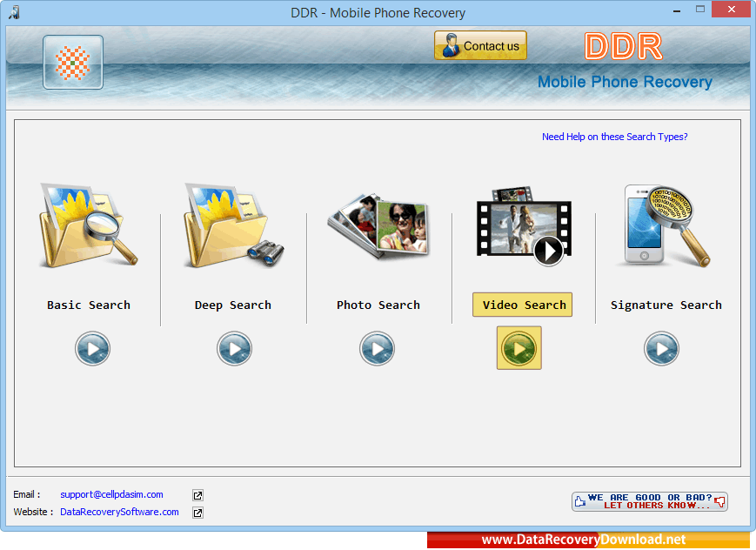Select the Deep Search label
Image resolution: width=756 pixels, height=550 pixels.
[x=233, y=305]
